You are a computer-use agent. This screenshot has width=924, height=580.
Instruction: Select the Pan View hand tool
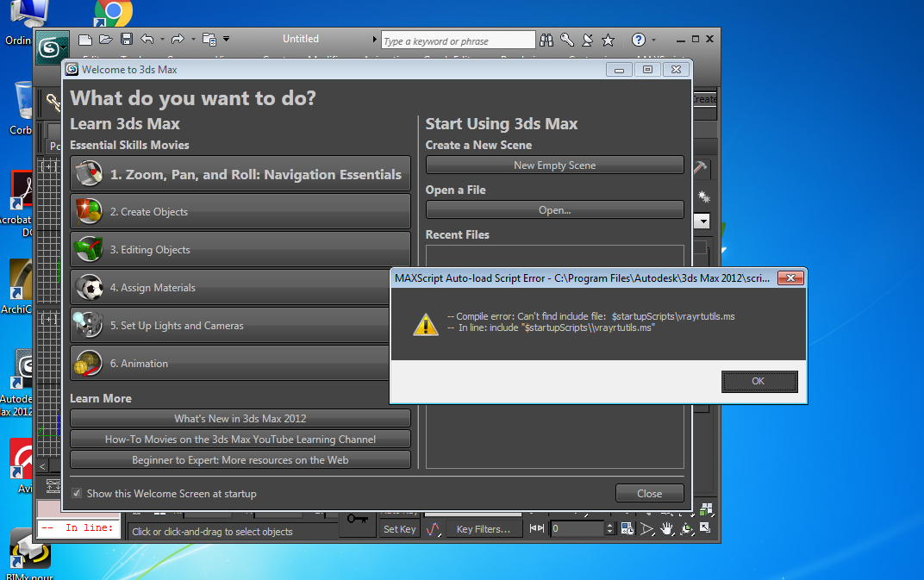666,528
